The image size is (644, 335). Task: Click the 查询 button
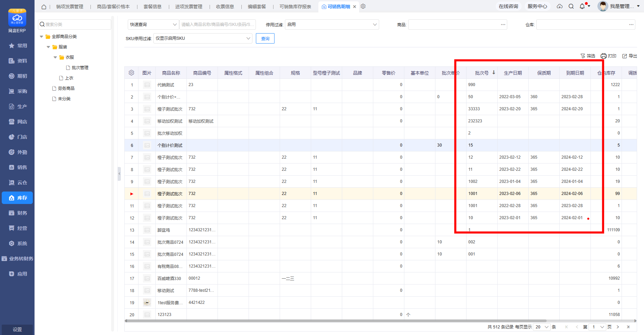(265, 38)
